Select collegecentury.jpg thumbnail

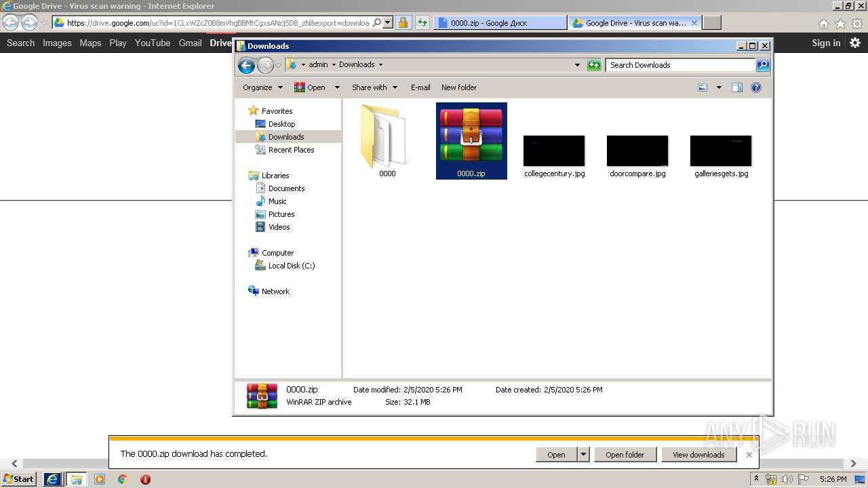click(554, 157)
